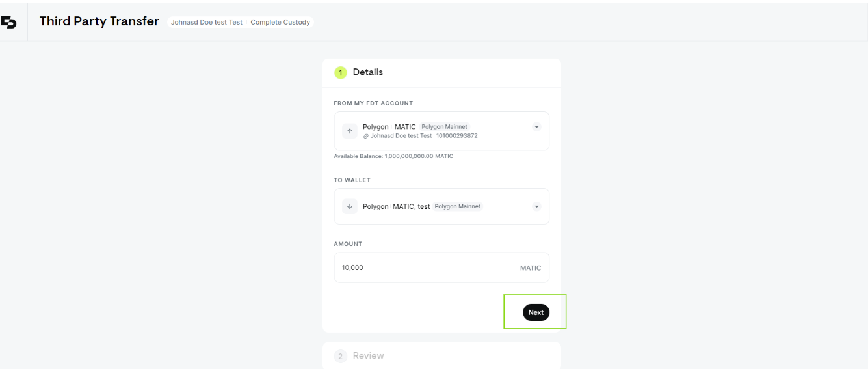Open the Polygon MATIC, test wallet selector

pyautogui.click(x=441, y=206)
